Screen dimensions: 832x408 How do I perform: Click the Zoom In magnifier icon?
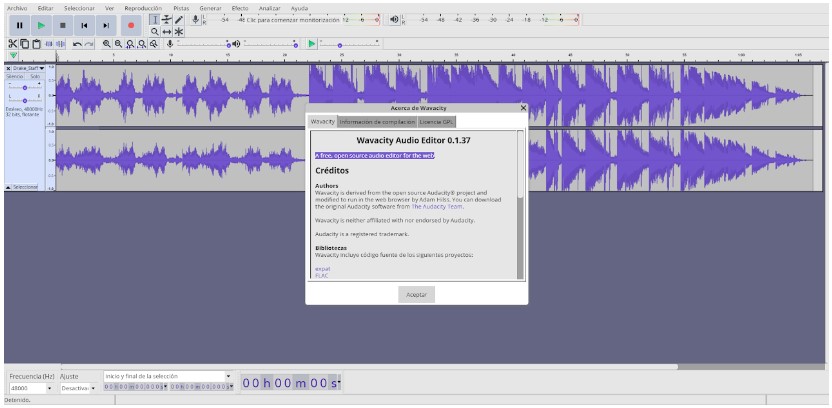(107, 43)
